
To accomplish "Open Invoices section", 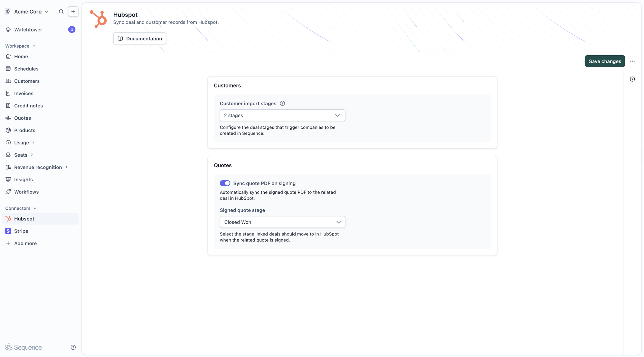I will pos(24,94).
